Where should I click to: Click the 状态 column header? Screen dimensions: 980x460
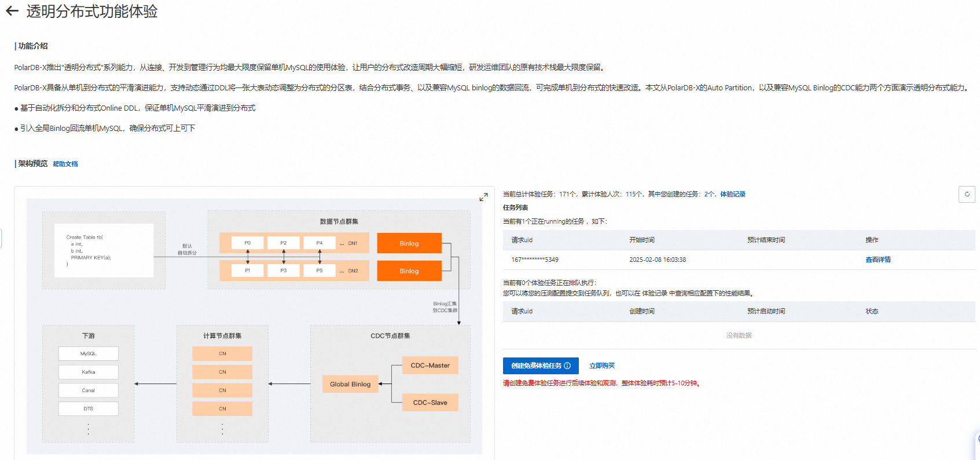872,311
